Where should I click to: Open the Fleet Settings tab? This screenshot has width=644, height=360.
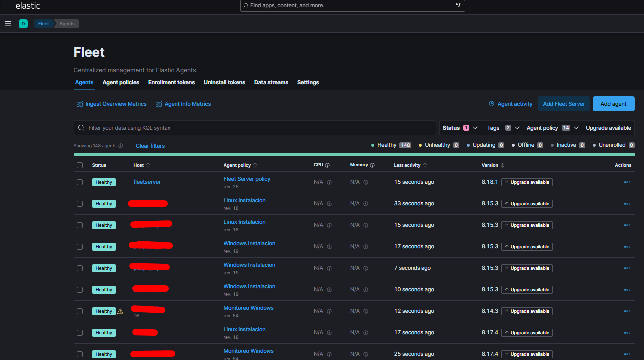308,82
